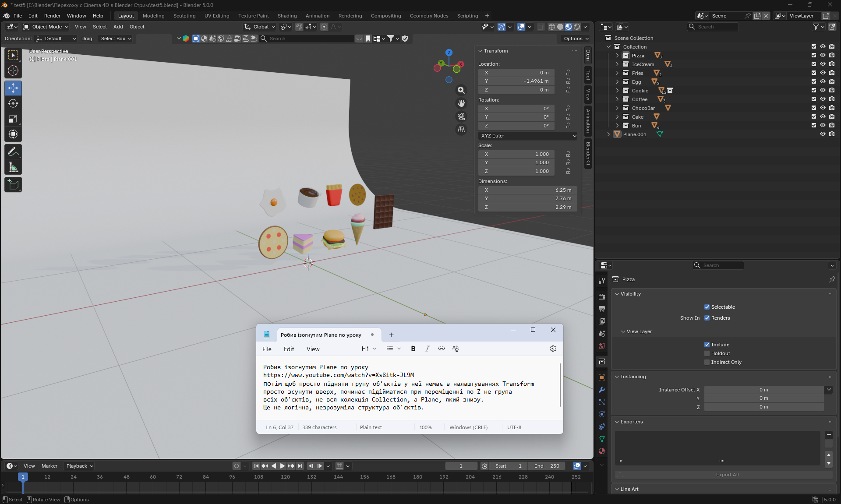Screen dimensions: 841x504
Task: Hide the Coffee collection in viewport
Action: 823,99
